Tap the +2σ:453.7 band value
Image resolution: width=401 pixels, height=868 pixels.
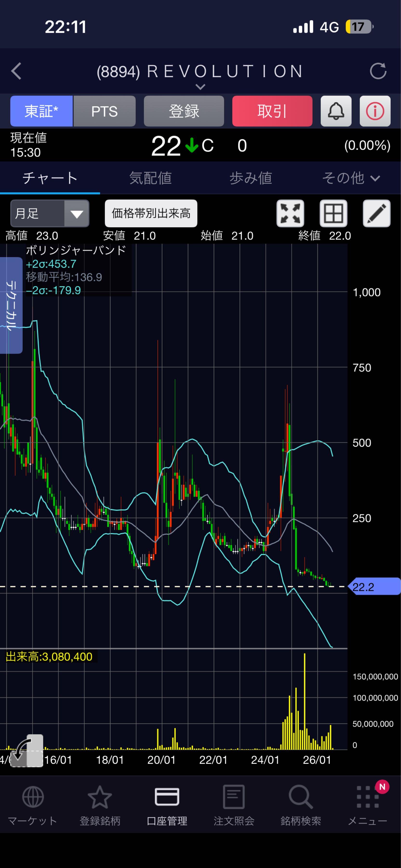pos(51,264)
